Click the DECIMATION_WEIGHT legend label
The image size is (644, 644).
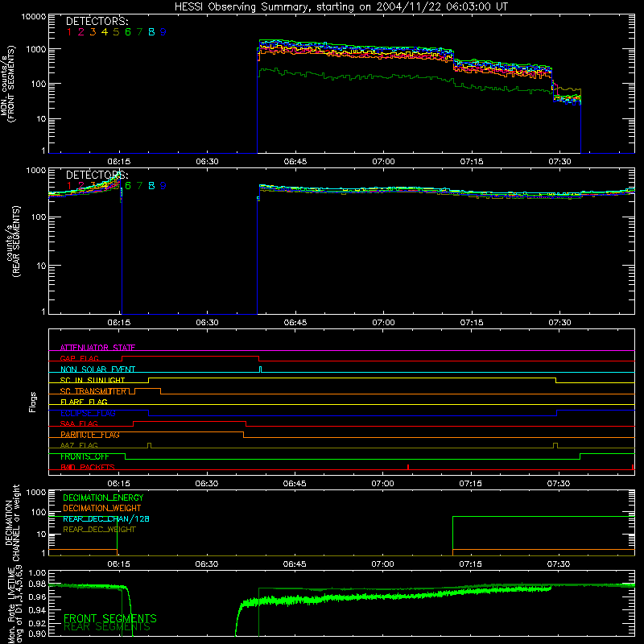pos(102,508)
